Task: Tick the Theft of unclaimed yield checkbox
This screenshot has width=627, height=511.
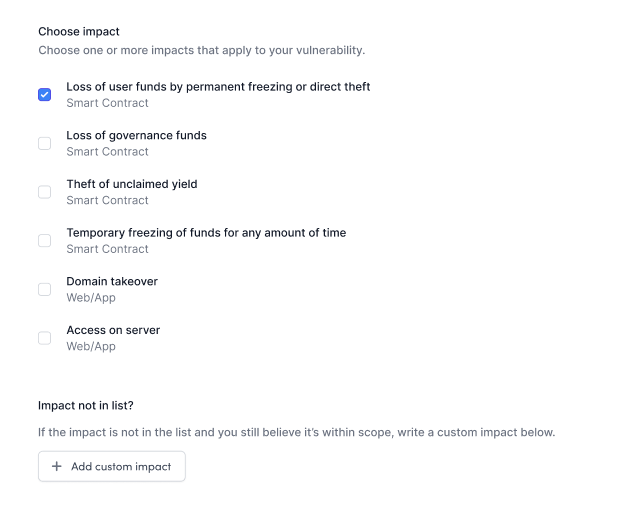Action: tap(45, 192)
